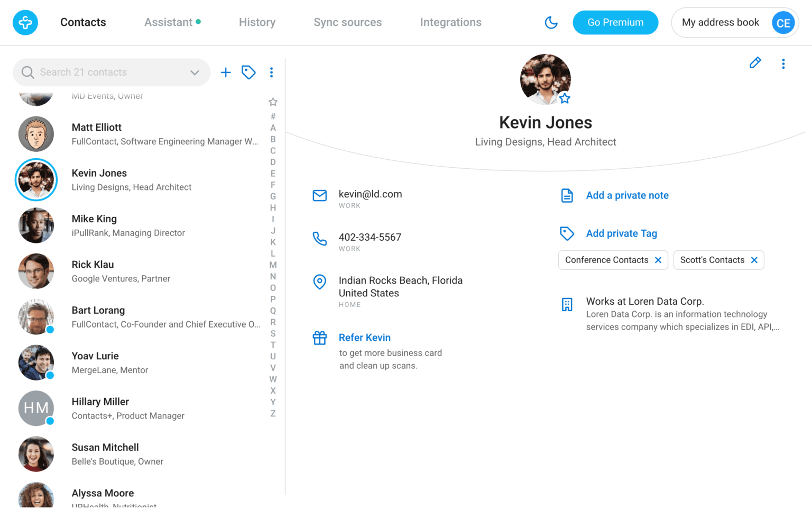The image size is (812, 508).
Task: Toggle dark mode with the moon icon
Action: (551, 22)
